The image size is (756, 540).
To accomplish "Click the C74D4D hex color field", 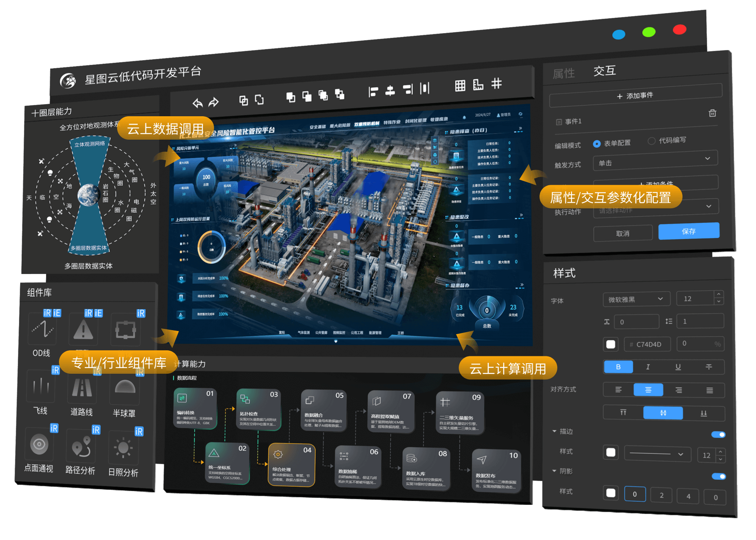I will (647, 344).
